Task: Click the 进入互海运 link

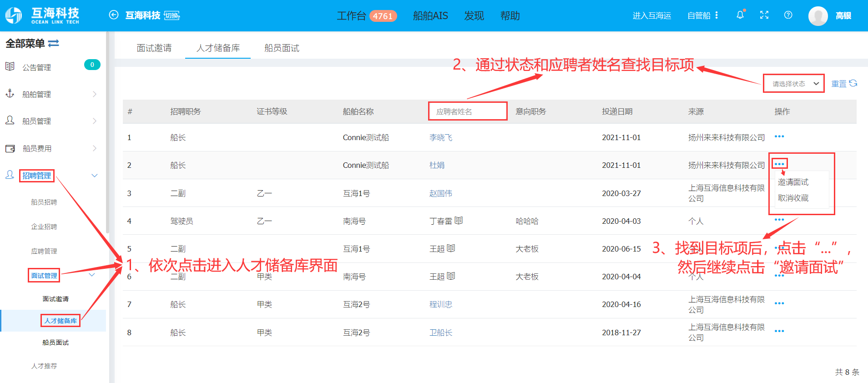Action: coord(652,15)
